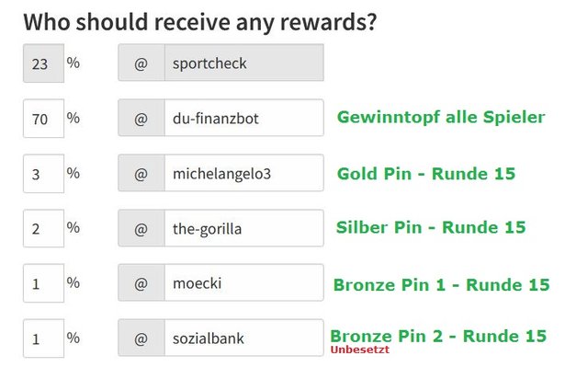
Task: Click the red Unbesetzt label
Action: coord(360,350)
